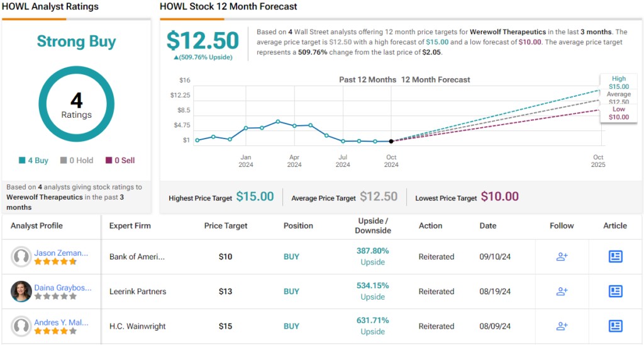644x345 pixels.
Task: Click the High $15.00 forecast label
Action: click(x=618, y=82)
